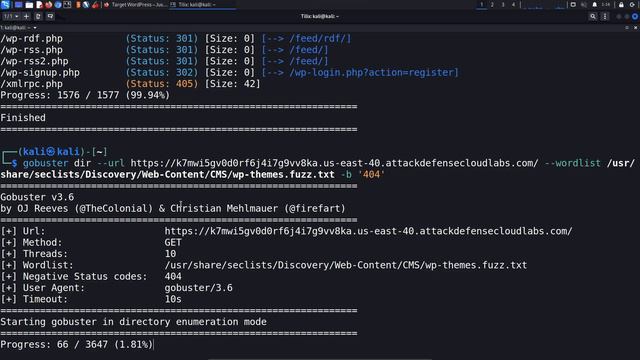Open the Tilix session switcher 1/1 dropdown
The image size is (640, 360).
(x=11, y=16)
